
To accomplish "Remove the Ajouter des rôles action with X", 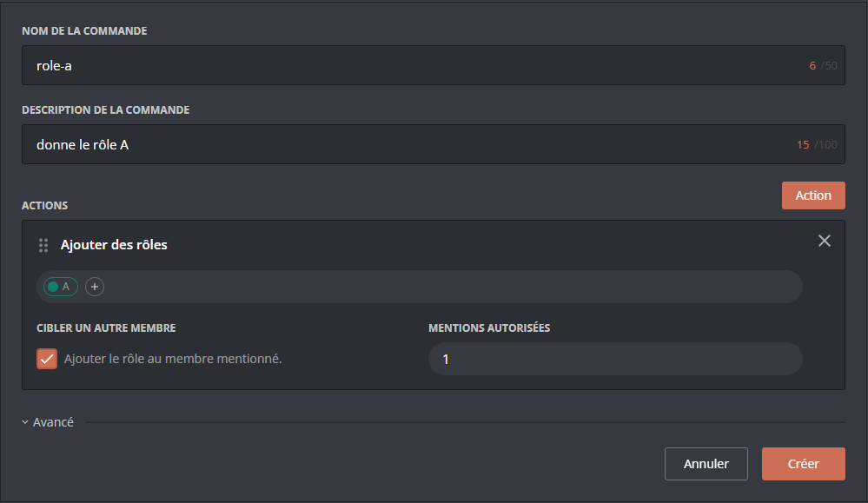I will pos(824,241).
